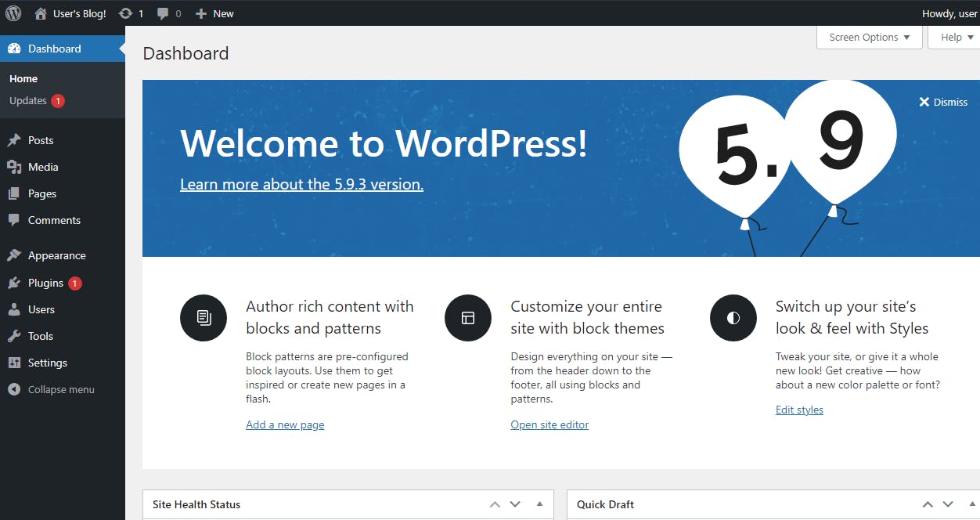Click the Plugins plug icon
Viewport: 980px width, 520px height.
tap(14, 283)
